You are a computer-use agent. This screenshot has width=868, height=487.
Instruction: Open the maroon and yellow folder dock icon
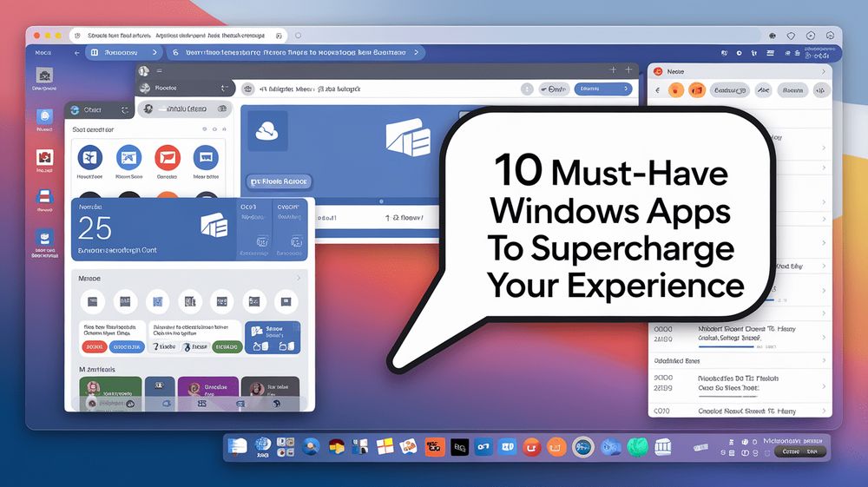pyautogui.click(x=336, y=446)
